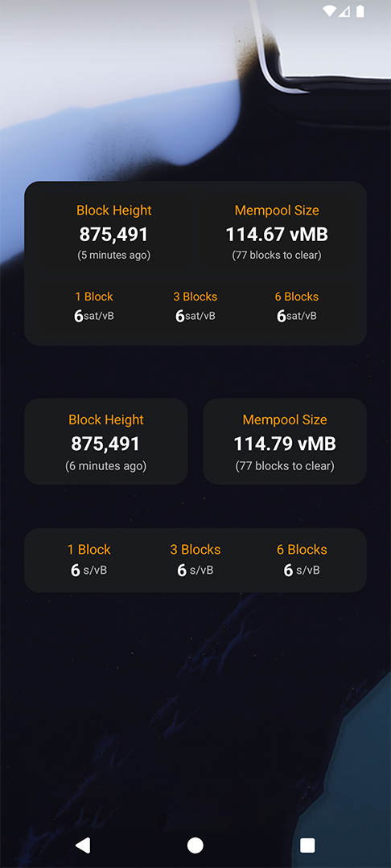Tap the Wi-Fi status icon
The image size is (391, 868).
(329, 10)
